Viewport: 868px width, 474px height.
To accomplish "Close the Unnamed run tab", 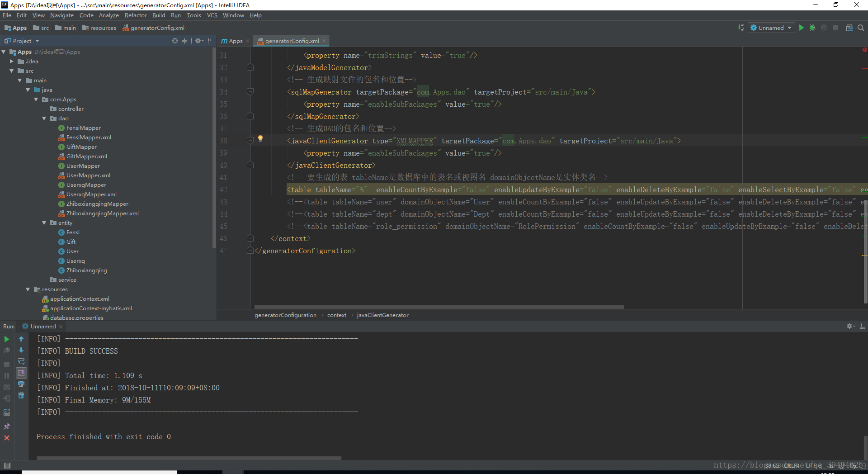I will [61, 327].
